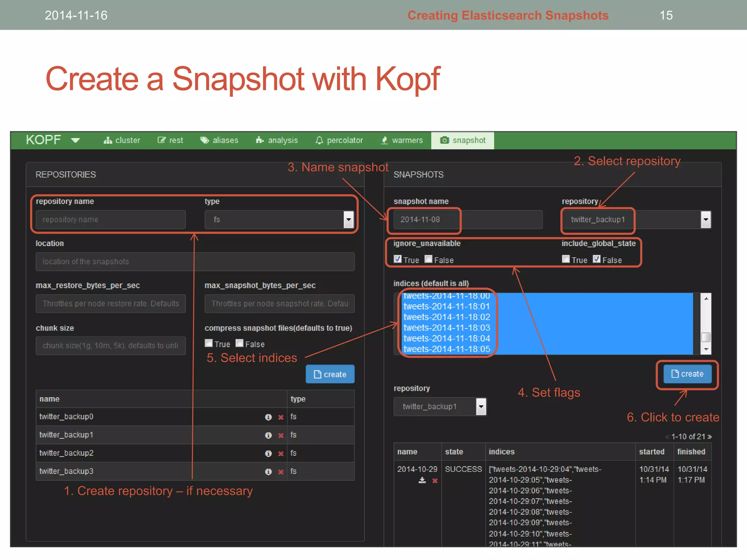Viewport: 747px width, 560px height.
Task: Delete the twitter_backup1 repository
Action: tap(281, 435)
